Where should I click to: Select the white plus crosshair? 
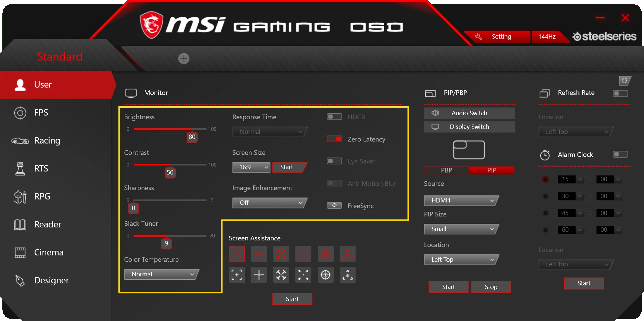pyautogui.click(x=259, y=275)
